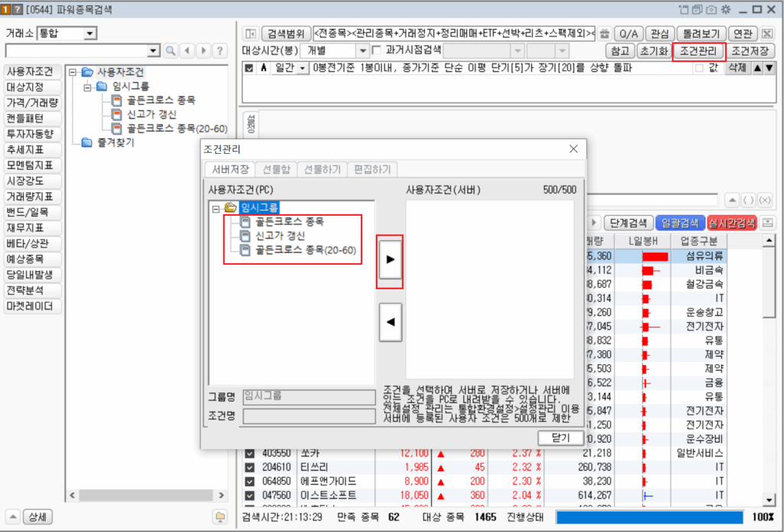Click right arrow to upload condition to server
This screenshot has height=532, width=784.
pos(390,260)
